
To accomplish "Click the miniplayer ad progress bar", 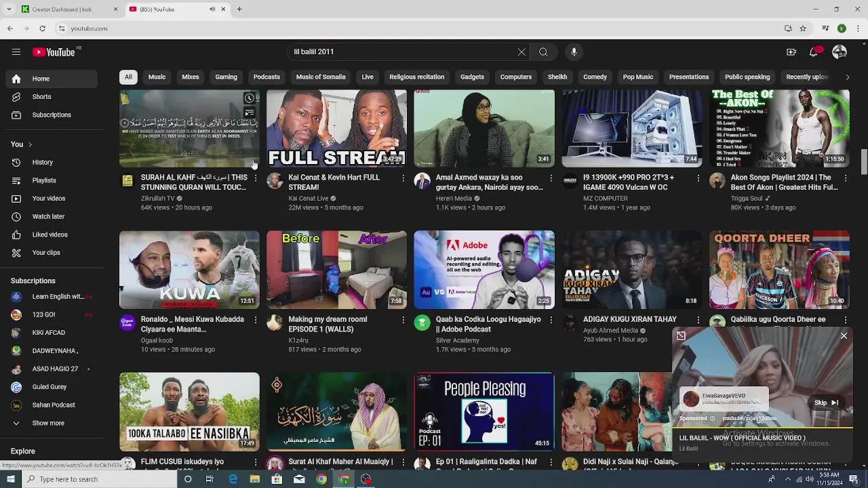I will (762, 428).
